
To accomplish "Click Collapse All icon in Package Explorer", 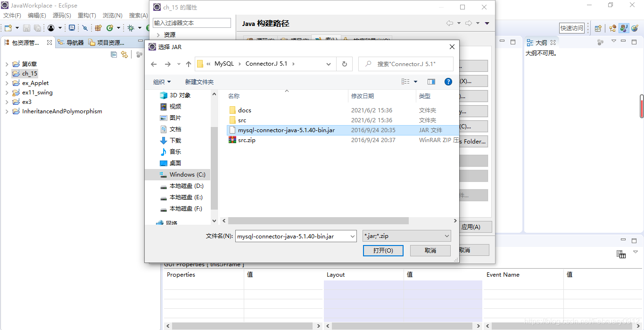I will [114, 54].
